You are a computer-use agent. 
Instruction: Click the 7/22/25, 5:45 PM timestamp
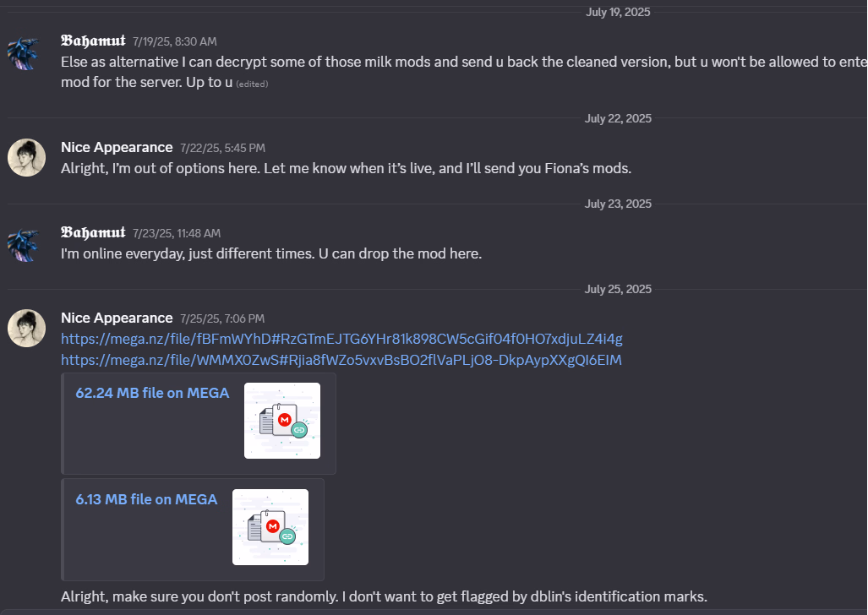click(222, 149)
